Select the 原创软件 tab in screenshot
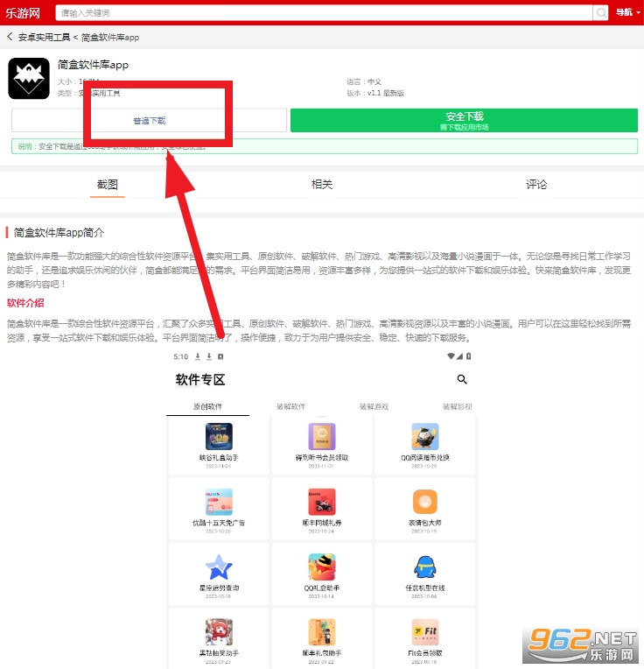Screen dimensions: 644x669 pos(207,406)
